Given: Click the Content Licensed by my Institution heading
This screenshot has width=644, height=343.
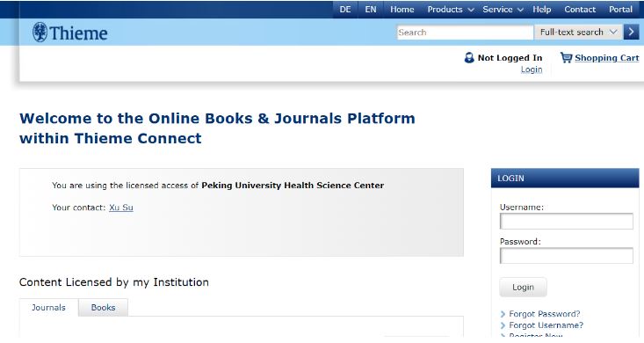Looking at the screenshot, I should coord(113,282).
